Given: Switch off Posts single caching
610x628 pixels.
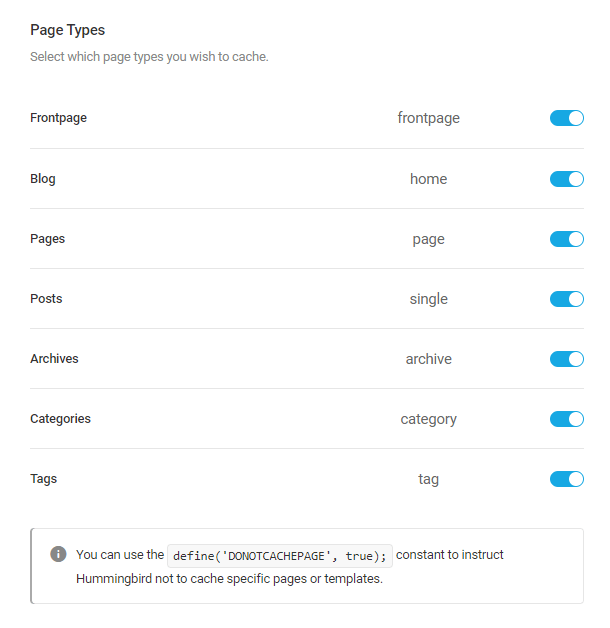Looking at the screenshot, I should (567, 299).
